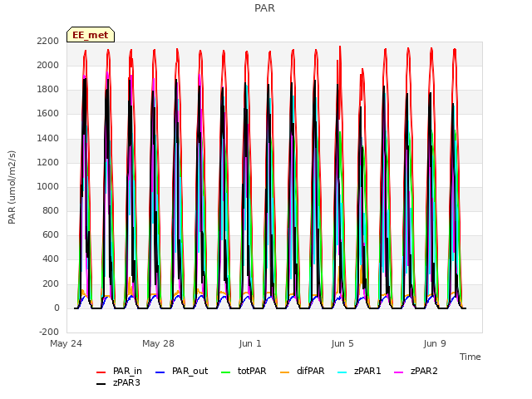
Task: Select the PAR_out legend label
Action: click(190, 372)
